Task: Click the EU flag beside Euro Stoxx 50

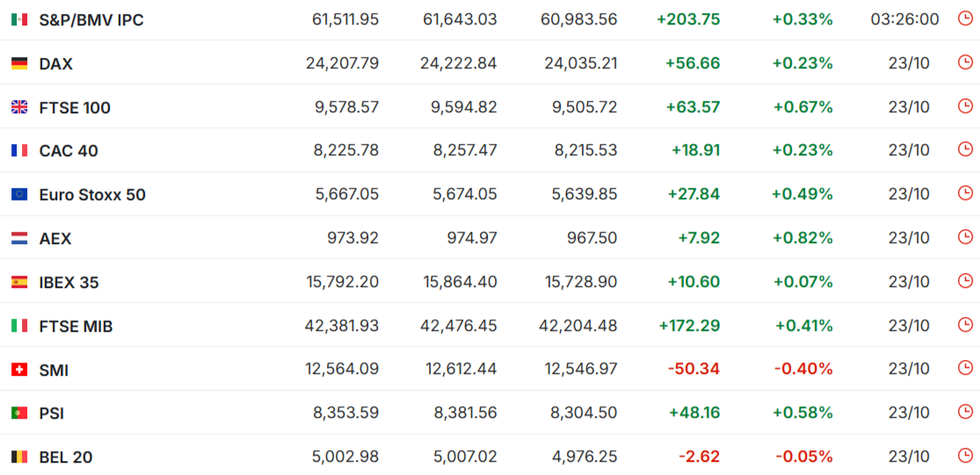Action: tap(19, 194)
